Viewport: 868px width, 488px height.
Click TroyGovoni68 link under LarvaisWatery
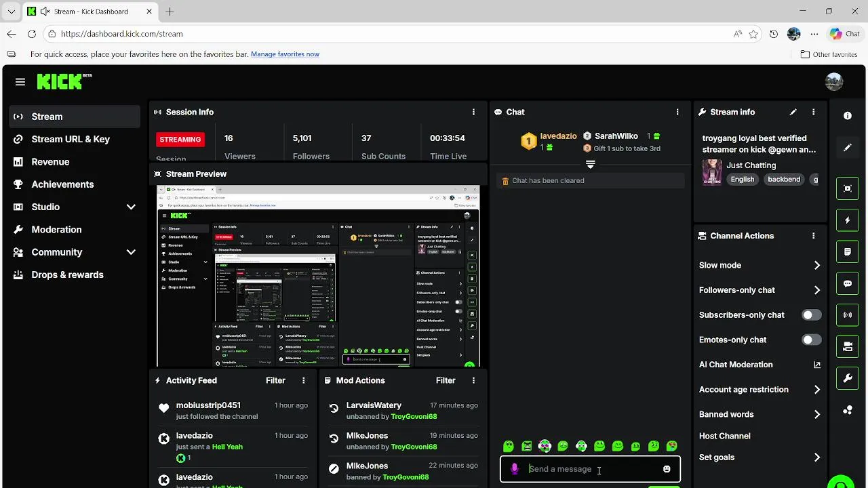(x=414, y=416)
